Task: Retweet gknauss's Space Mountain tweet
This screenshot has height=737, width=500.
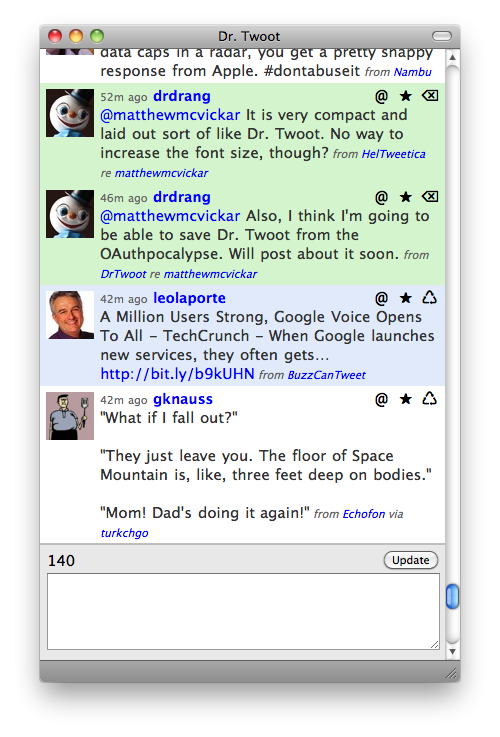Action: [430, 399]
